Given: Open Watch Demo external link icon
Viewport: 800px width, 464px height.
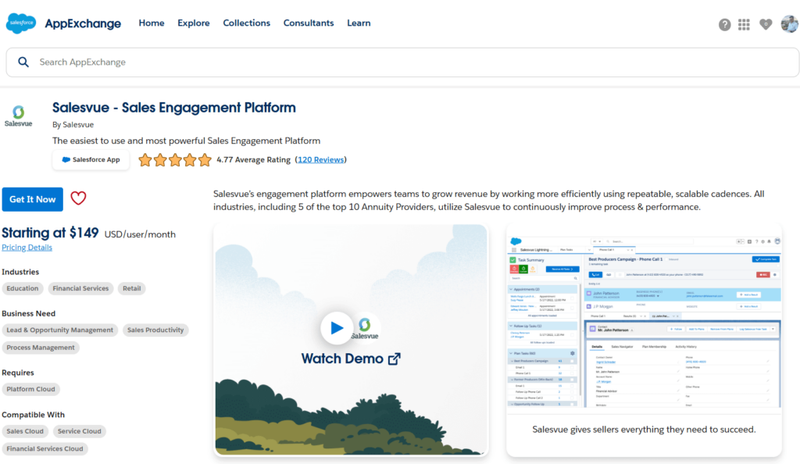Looking at the screenshot, I should coord(394,359).
